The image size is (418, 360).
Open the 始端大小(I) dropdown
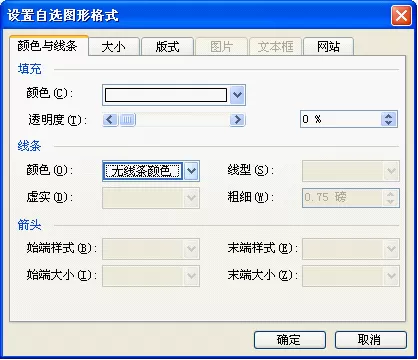tap(151, 276)
